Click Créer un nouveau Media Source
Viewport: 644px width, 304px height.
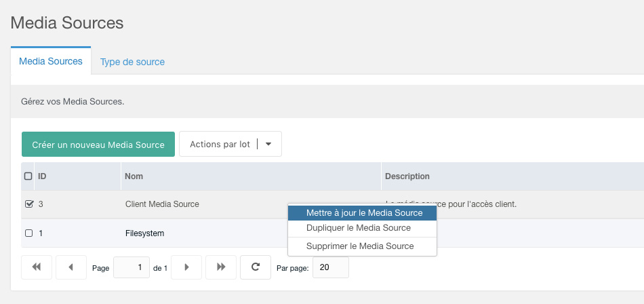(98, 145)
